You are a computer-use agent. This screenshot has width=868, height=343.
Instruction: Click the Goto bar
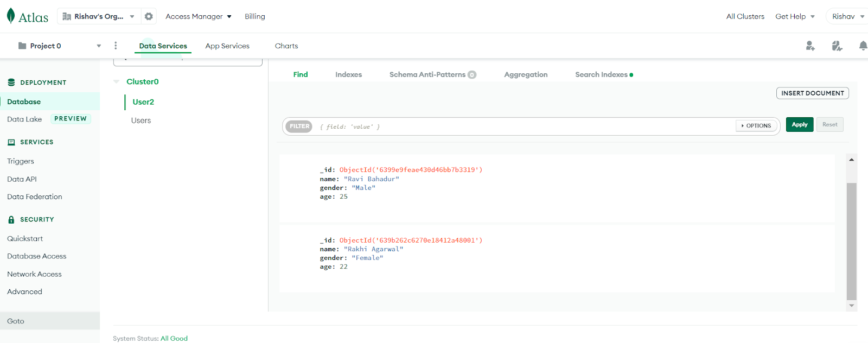click(x=50, y=321)
